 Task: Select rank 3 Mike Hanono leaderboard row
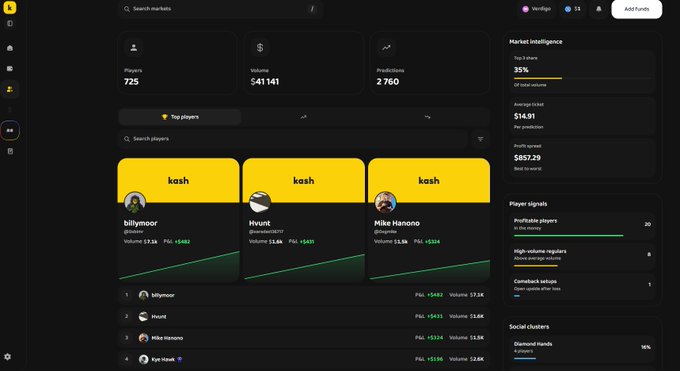click(x=304, y=338)
